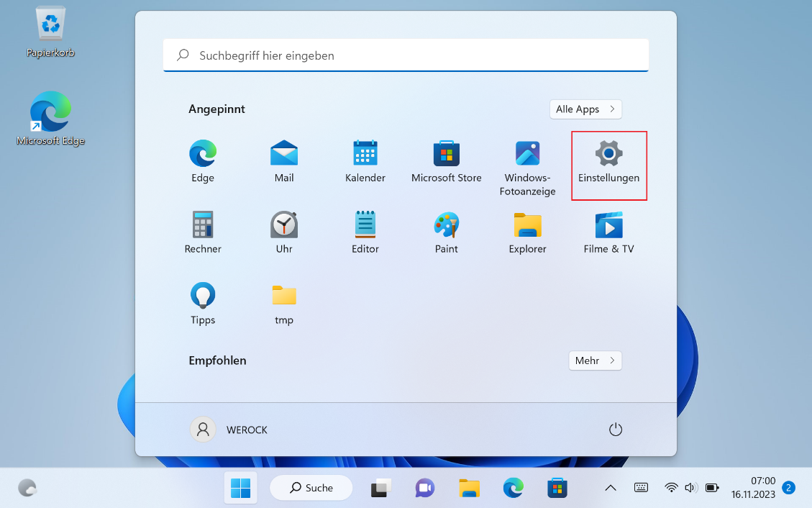Open Filme & TV app
Image resolution: width=812 pixels, height=508 pixels.
tap(608, 233)
